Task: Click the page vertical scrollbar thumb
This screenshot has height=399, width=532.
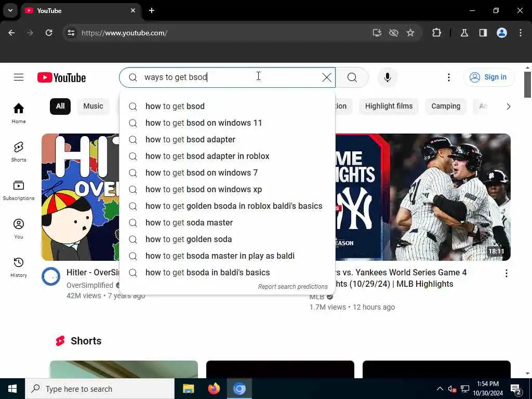Action: pos(527,85)
